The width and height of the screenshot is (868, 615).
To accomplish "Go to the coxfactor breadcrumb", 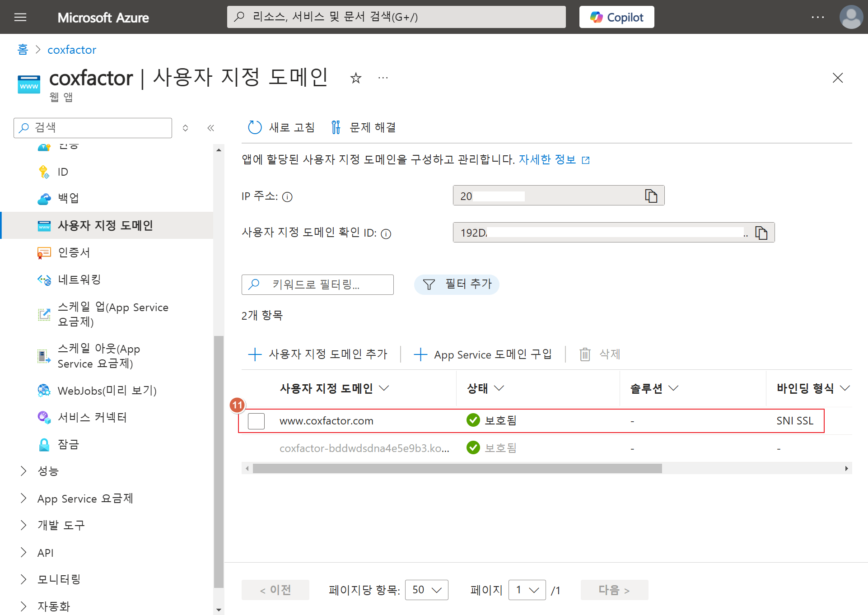I will [x=72, y=50].
